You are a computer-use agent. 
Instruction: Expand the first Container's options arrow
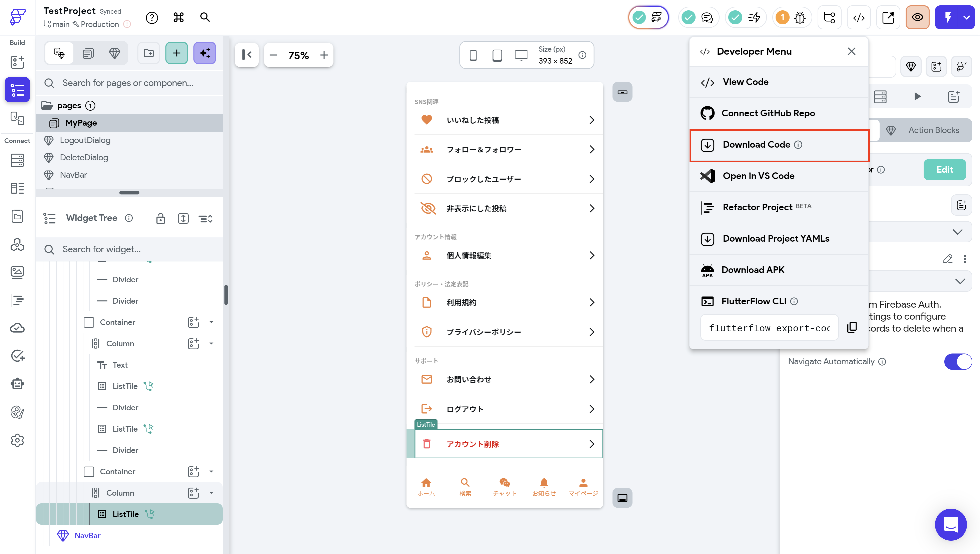click(211, 322)
